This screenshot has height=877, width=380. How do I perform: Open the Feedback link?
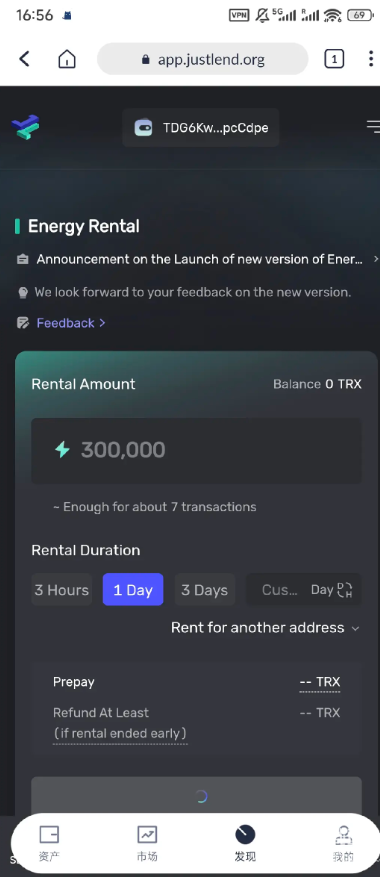[71, 323]
